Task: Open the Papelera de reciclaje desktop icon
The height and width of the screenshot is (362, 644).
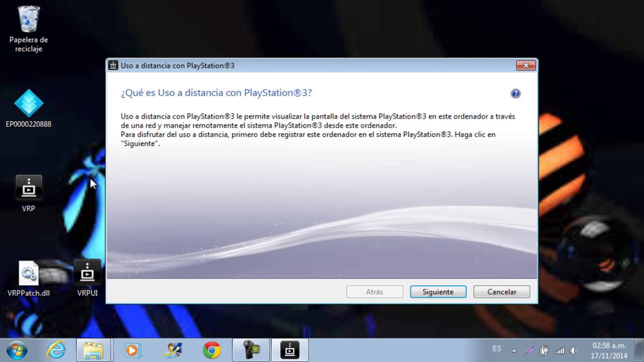Action: click(x=29, y=29)
